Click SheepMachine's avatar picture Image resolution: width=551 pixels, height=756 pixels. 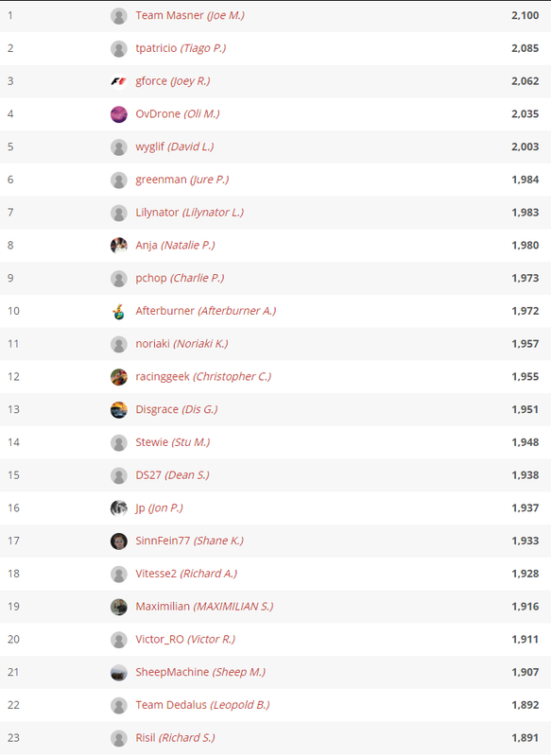(118, 672)
